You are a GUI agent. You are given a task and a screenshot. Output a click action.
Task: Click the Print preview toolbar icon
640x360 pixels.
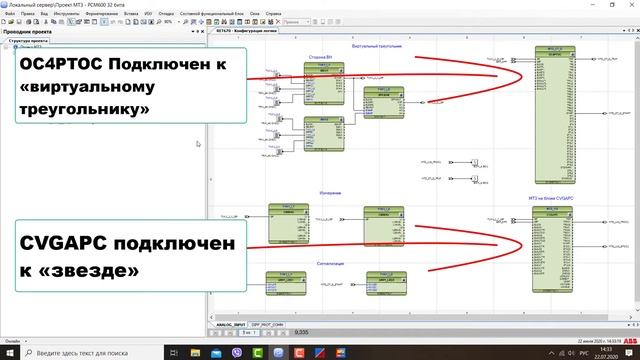[x=36, y=22]
